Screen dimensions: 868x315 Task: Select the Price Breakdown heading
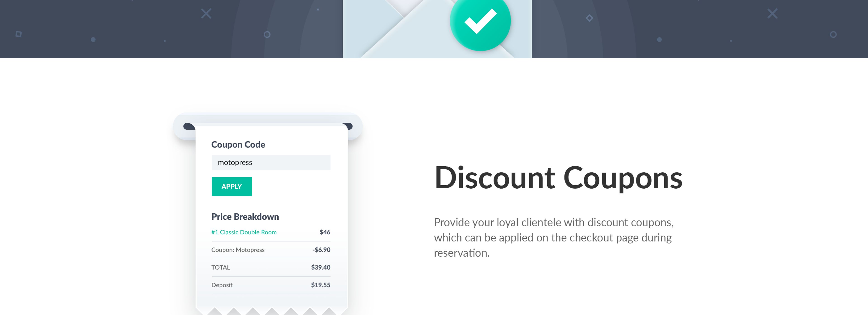pos(245,217)
